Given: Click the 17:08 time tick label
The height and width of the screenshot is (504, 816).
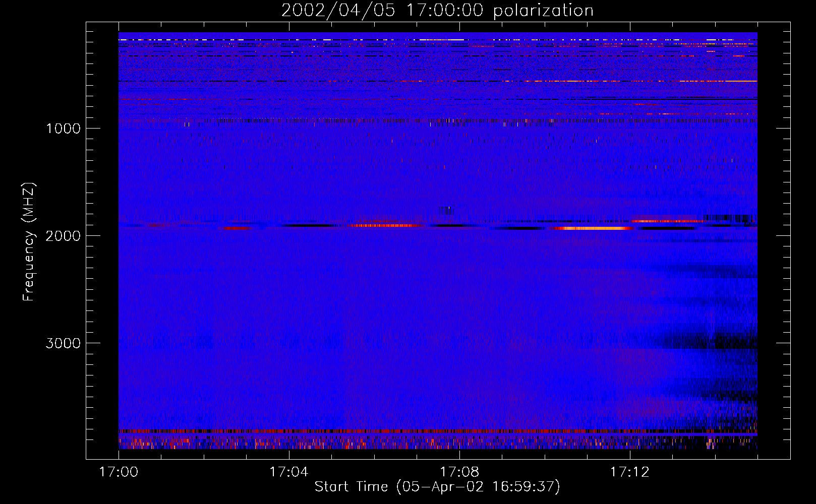Looking at the screenshot, I should coord(459,472).
